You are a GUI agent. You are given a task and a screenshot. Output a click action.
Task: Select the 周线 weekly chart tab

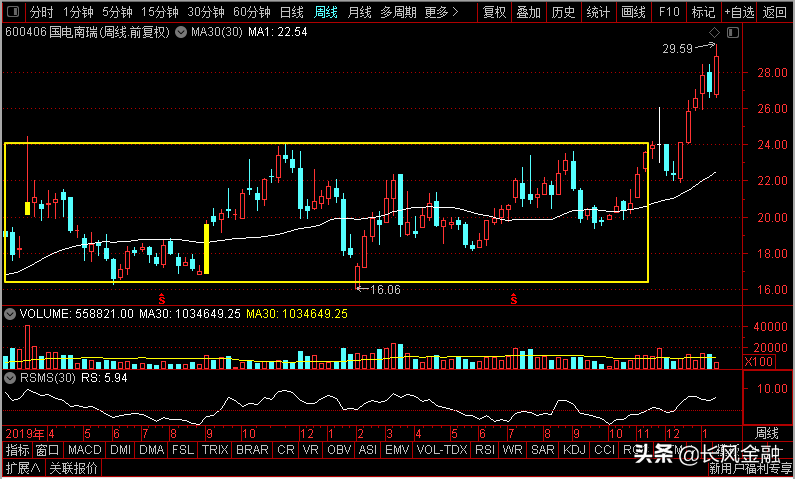(x=326, y=12)
